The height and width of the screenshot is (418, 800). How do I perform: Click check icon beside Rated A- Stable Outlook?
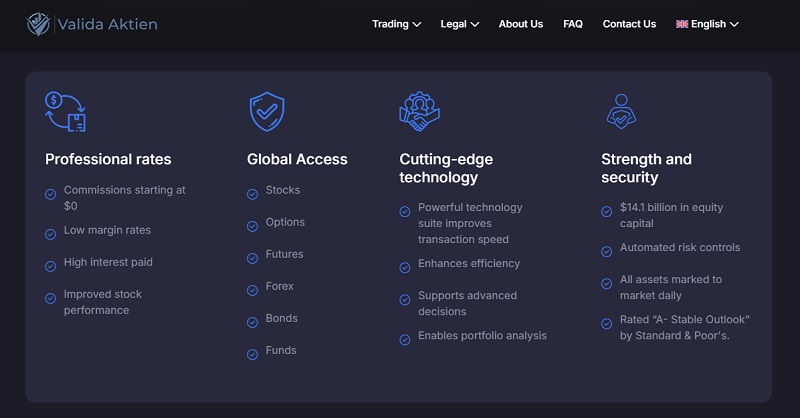coord(607,324)
